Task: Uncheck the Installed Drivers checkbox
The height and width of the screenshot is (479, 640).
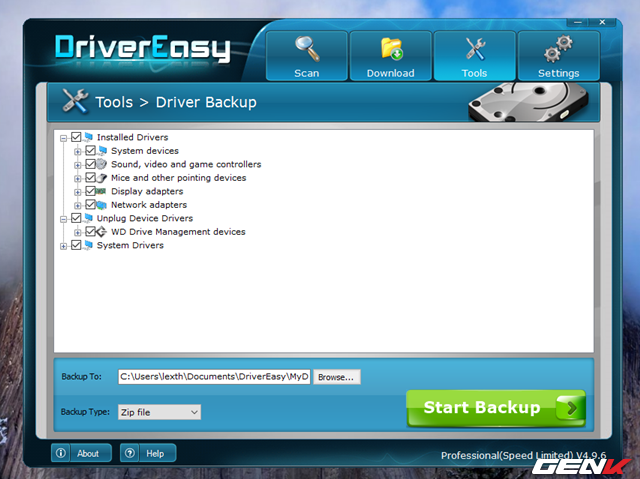Action: tap(76, 137)
